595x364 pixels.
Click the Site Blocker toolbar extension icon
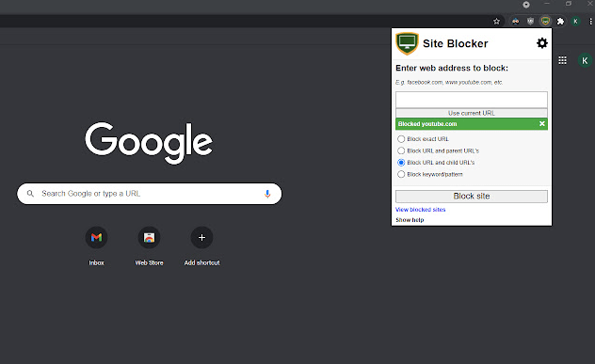click(545, 22)
